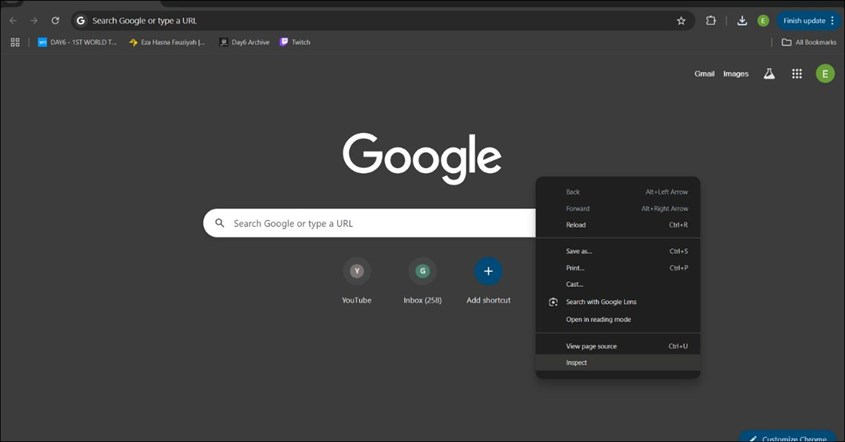The image size is (845, 442).
Task: Choose Print... in the context menu
Action: tap(618, 268)
